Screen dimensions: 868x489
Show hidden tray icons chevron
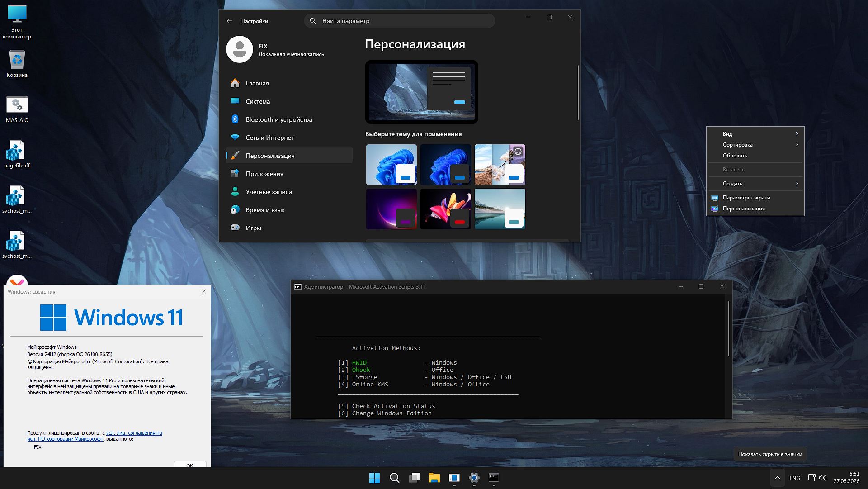click(777, 478)
